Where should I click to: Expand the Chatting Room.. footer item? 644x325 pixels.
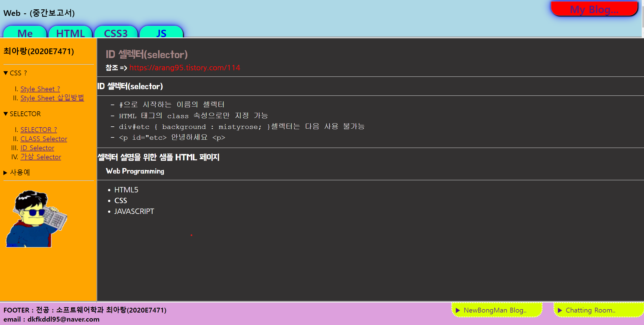590,310
